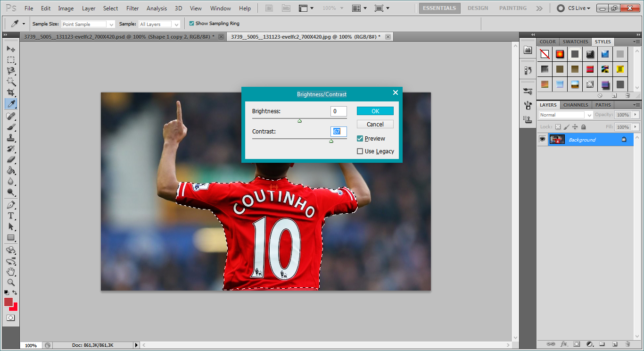The image size is (644, 351).
Task: Select the Rectangle shape tool
Action: pyautogui.click(x=11, y=237)
